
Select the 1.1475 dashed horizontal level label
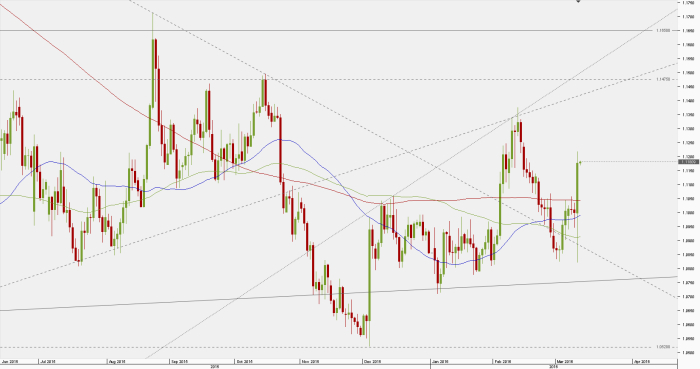tap(663, 79)
